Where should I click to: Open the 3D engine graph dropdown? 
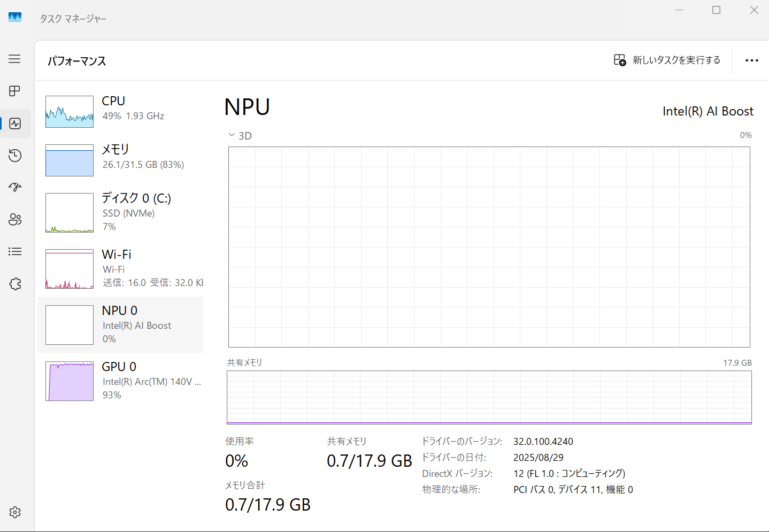(x=240, y=136)
